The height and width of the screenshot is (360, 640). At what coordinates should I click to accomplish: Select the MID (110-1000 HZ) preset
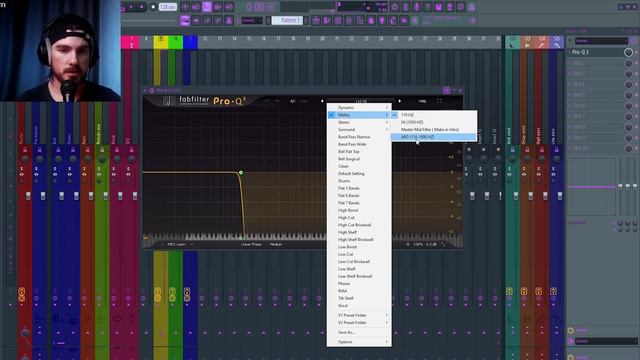tap(434, 137)
